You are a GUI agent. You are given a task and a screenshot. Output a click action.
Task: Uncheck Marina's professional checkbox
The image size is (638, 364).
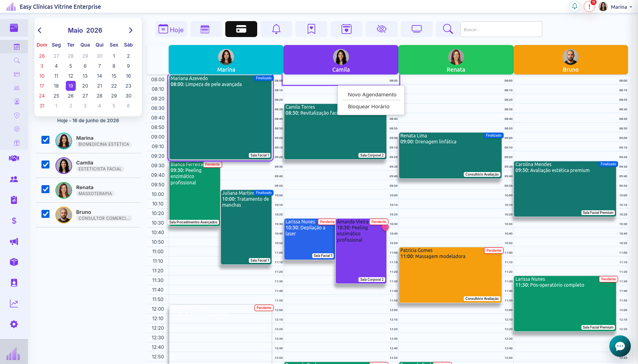click(x=45, y=140)
